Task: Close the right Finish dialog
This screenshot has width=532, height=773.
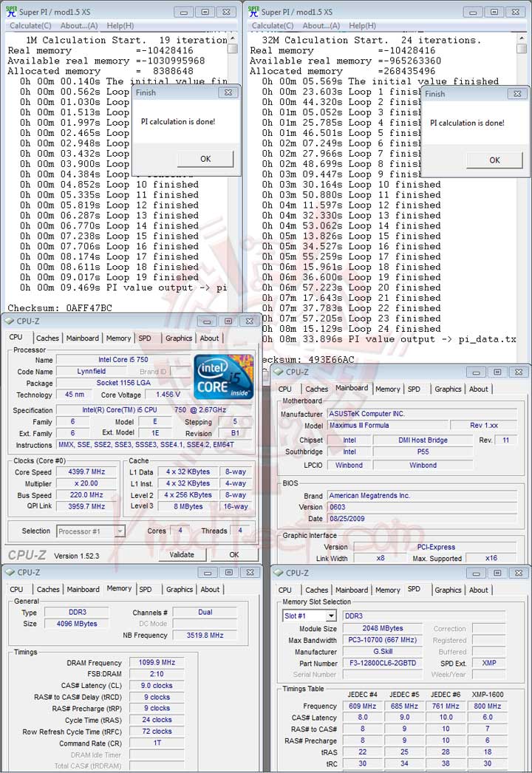Action: [516, 94]
